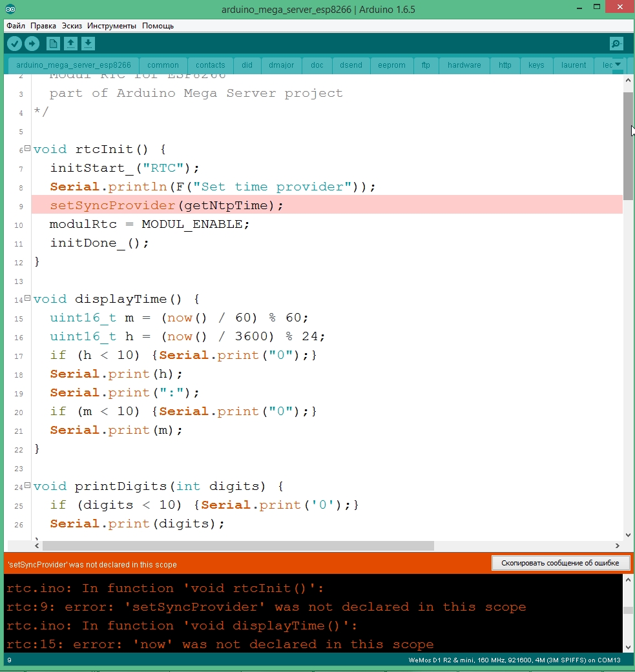Switch to the laurent tab
Screen dimensions: 635x672
click(x=573, y=65)
